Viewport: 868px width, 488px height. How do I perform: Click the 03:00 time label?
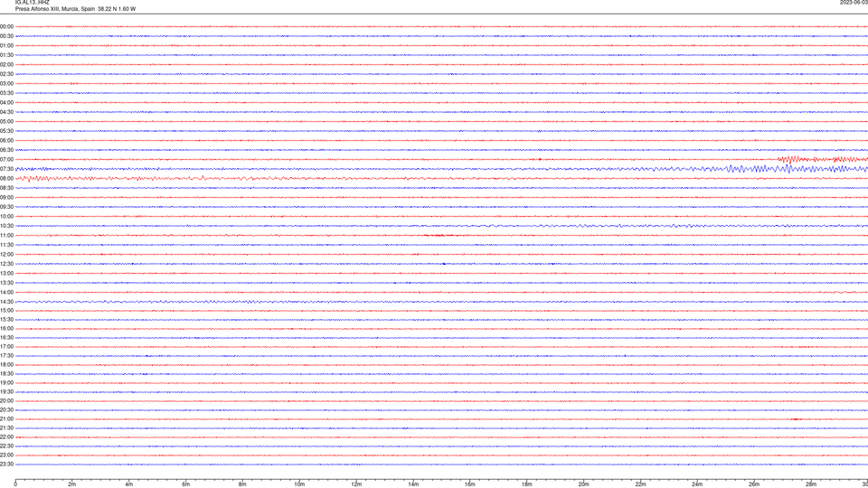[6, 83]
